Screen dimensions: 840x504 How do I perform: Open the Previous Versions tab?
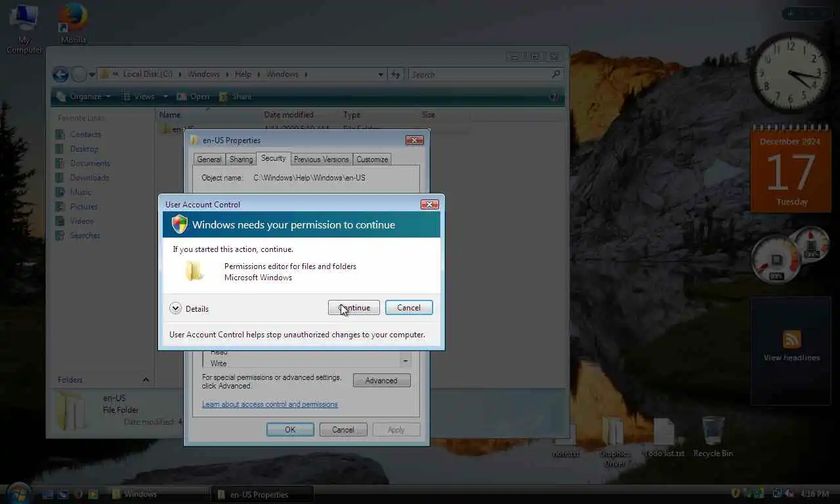coord(322,159)
